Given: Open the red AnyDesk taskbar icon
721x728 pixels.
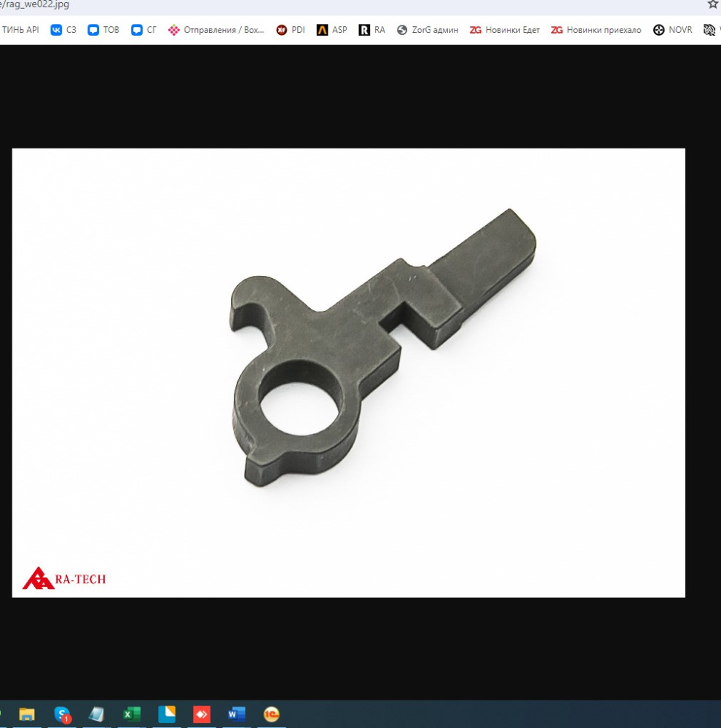Looking at the screenshot, I should coord(202,714).
